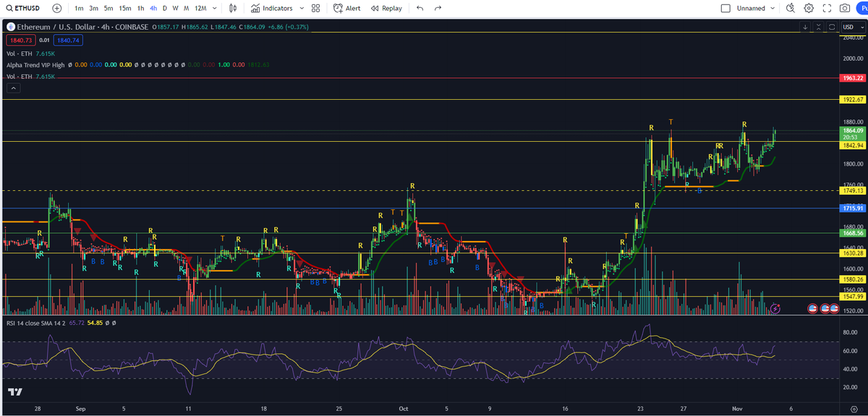Click the 1842.94 price label
This screenshot has width=868, height=416.
click(854, 145)
